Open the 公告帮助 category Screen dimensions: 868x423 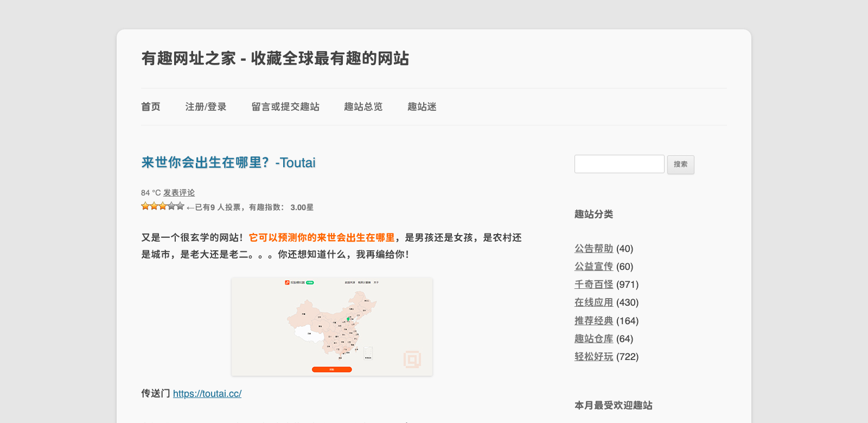click(593, 249)
